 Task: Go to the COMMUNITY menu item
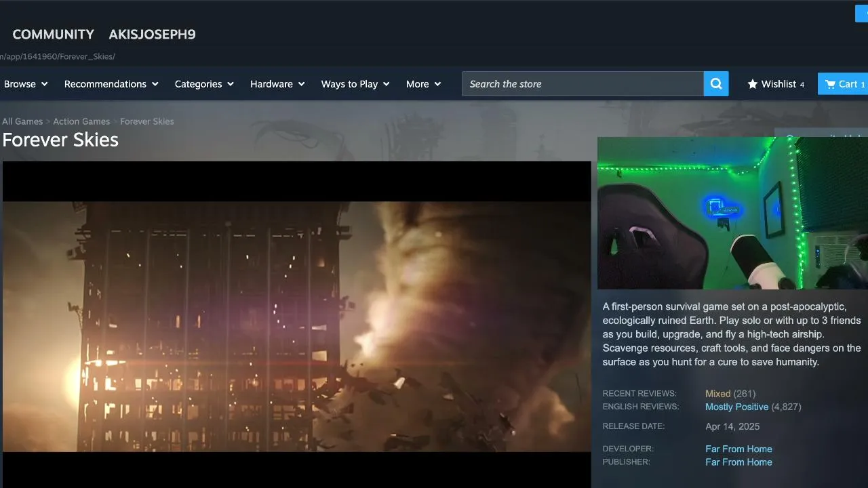pyautogui.click(x=54, y=35)
